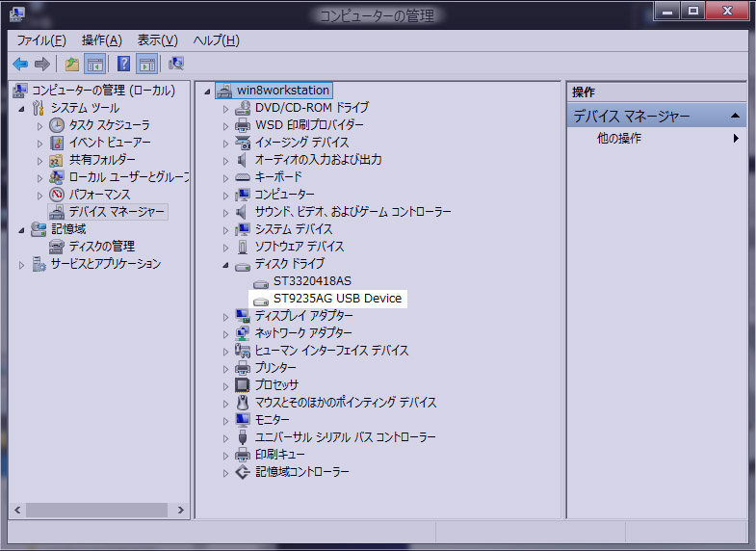This screenshot has width=756, height=551.
Task: Click the 記憶域コントローラー icon
Action: [243, 472]
